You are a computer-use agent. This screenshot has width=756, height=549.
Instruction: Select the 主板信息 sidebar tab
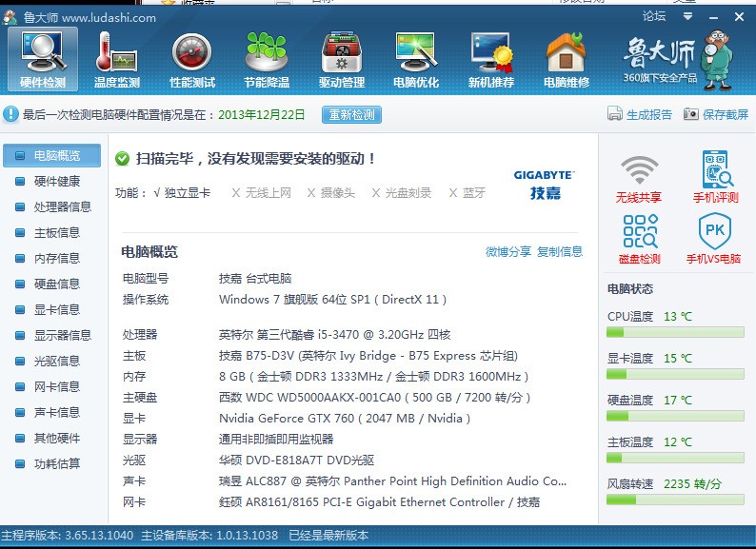tap(52, 232)
